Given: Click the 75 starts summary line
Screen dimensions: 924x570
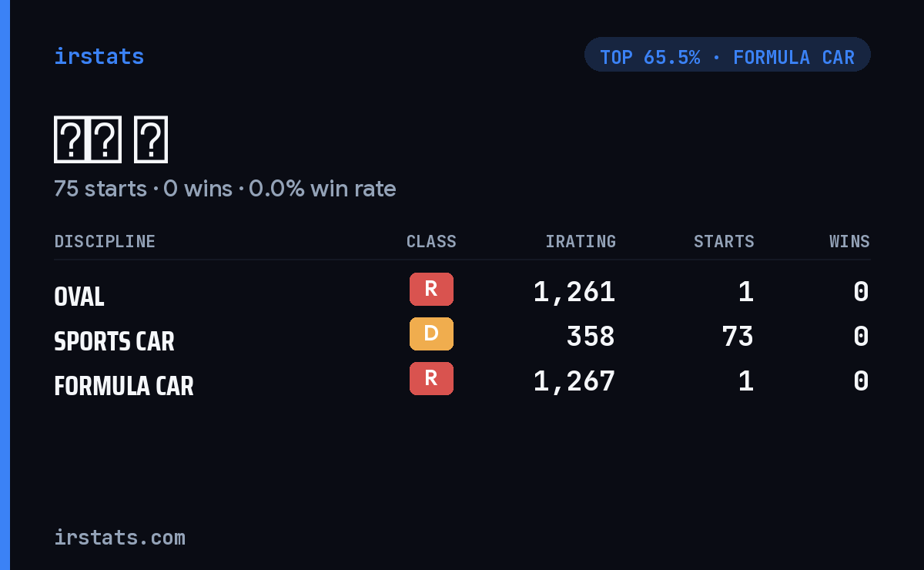Looking at the screenshot, I should tap(225, 189).
